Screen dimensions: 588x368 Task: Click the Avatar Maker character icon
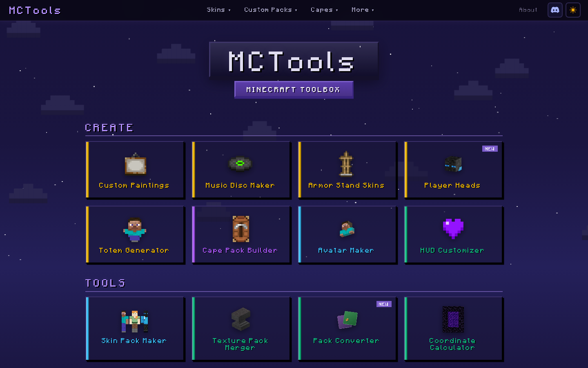click(347, 229)
